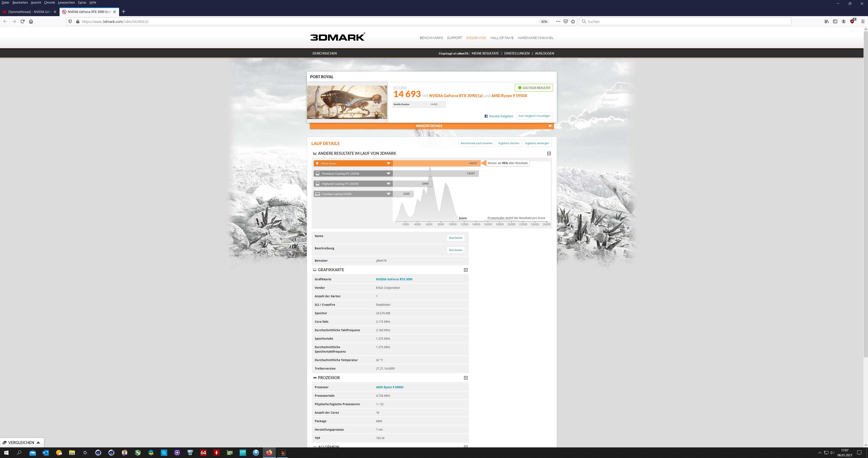
Task: Click the Zum Vergleich hinzufügen button
Action: (x=534, y=116)
